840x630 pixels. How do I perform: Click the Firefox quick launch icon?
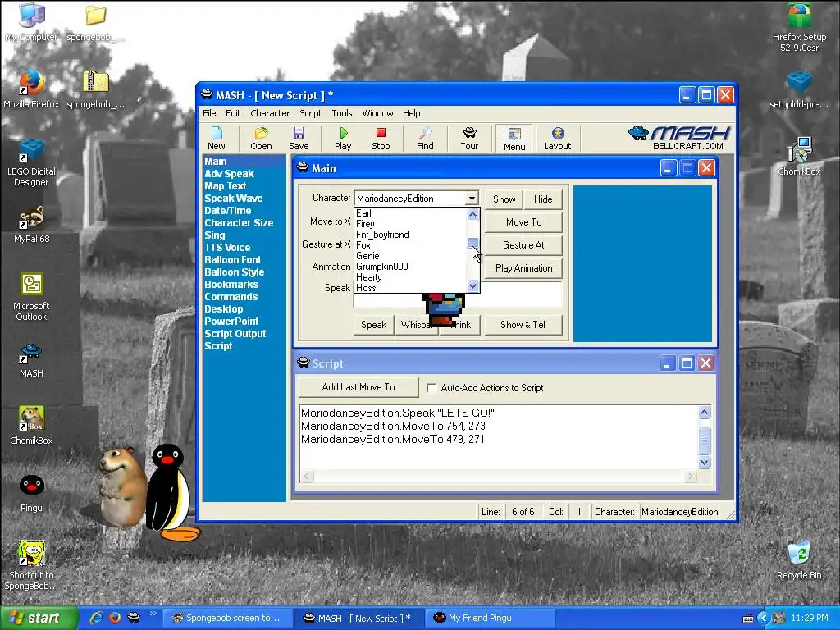coord(115,618)
